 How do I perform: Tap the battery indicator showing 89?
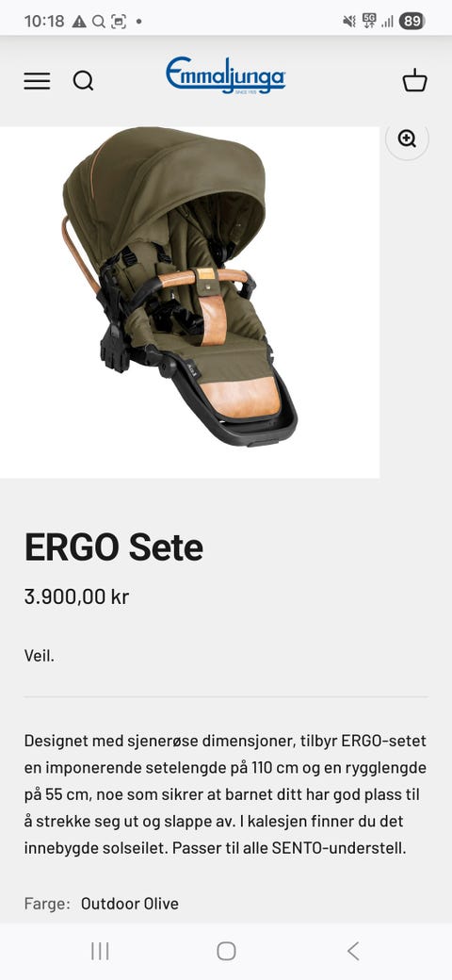click(412, 22)
